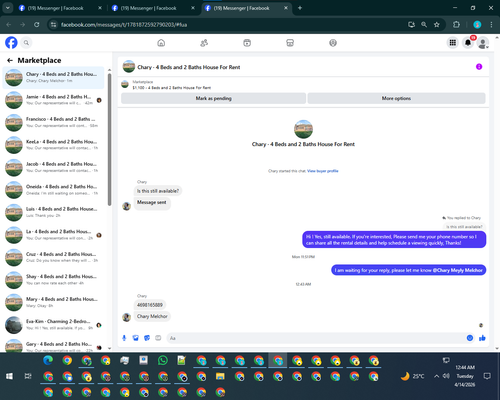500x400 pixels.
Task: Open File Explorer on the taskbar
Action: (220, 376)
